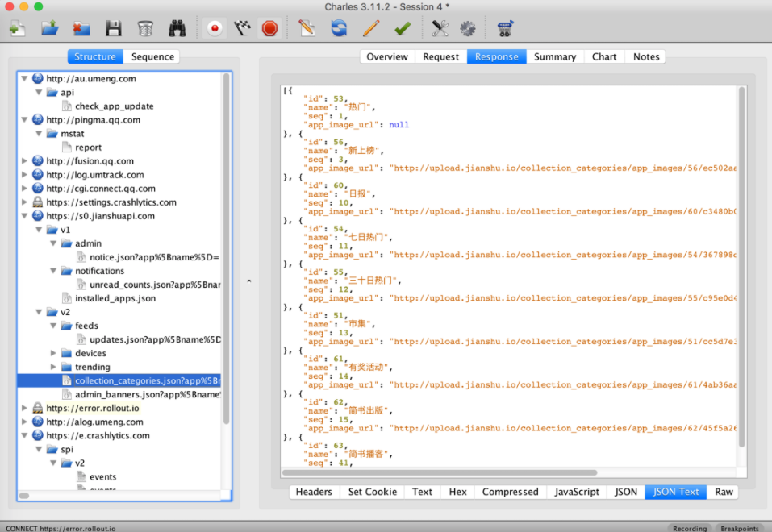Switch to Sequence view

tap(152, 56)
